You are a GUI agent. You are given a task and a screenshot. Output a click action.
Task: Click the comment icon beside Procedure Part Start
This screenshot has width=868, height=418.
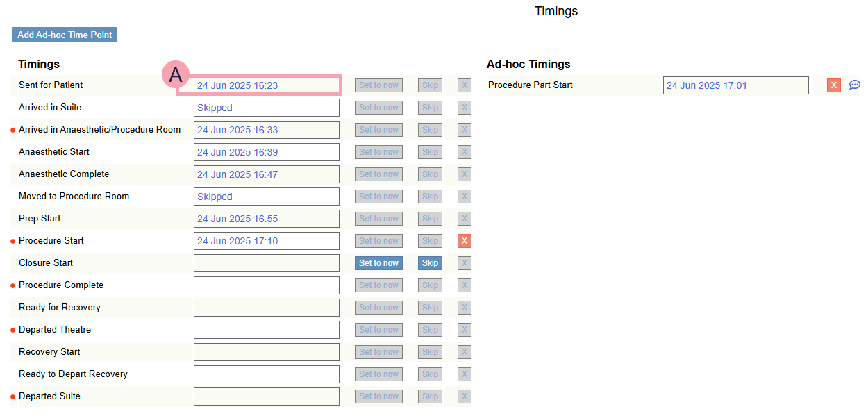pyautogui.click(x=855, y=85)
